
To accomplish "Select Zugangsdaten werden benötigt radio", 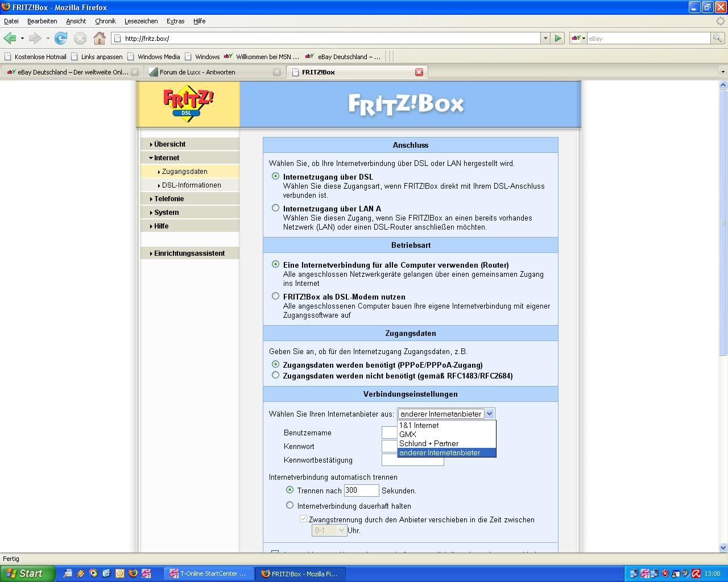I will point(276,364).
